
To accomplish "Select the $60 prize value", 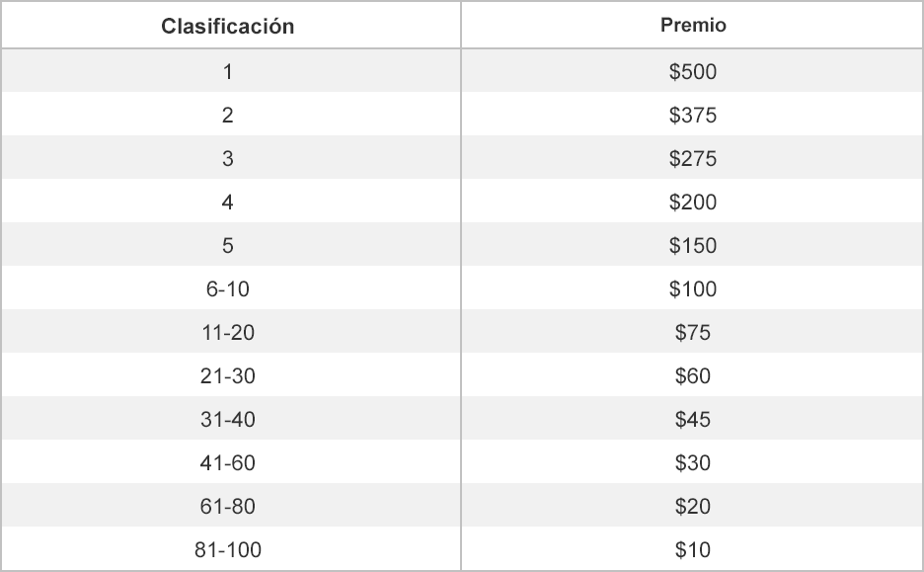I will 693,375.
